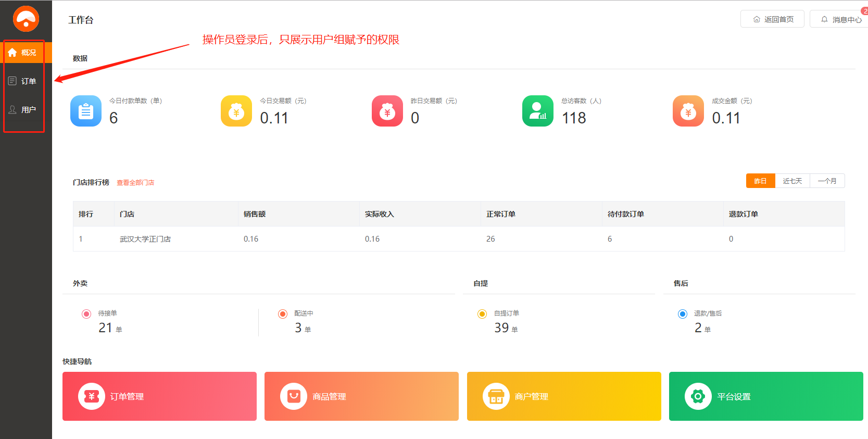Open the 订单管理 quick navigation card
Viewport: 868px width, 439px height.
click(159, 396)
